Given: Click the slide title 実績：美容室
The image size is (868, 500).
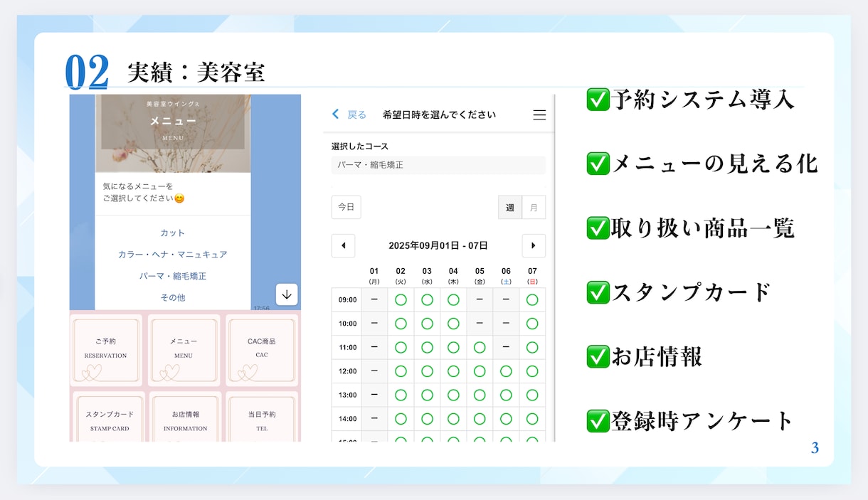Looking at the screenshot, I should (196, 72).
